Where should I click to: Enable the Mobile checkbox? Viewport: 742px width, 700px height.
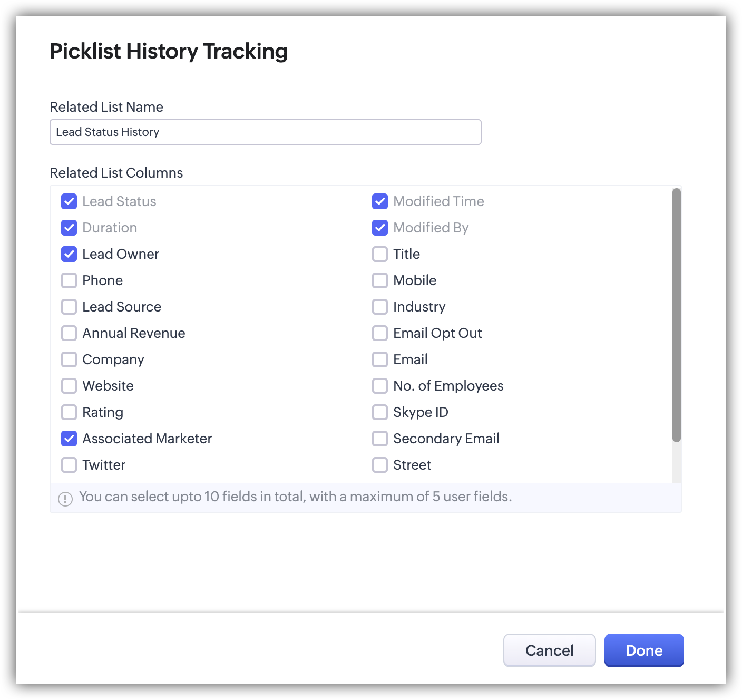380,280
